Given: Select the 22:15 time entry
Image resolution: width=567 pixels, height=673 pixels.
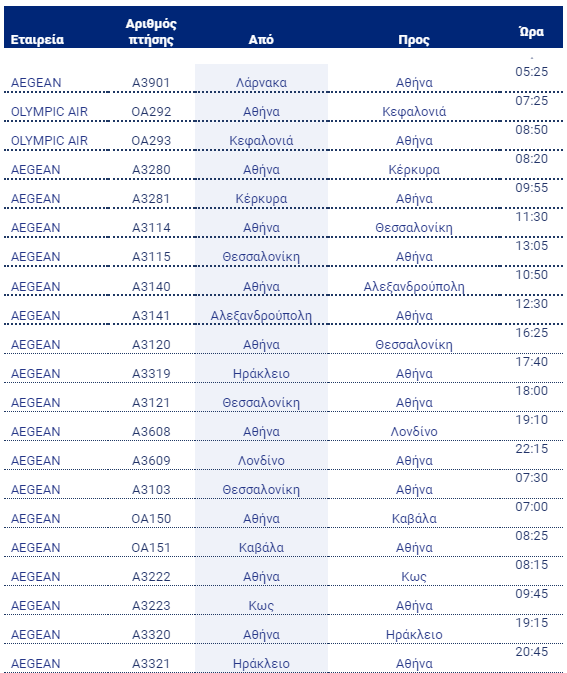Looking at the screenshot, I should pyautogui.click(x=531, y=449).
